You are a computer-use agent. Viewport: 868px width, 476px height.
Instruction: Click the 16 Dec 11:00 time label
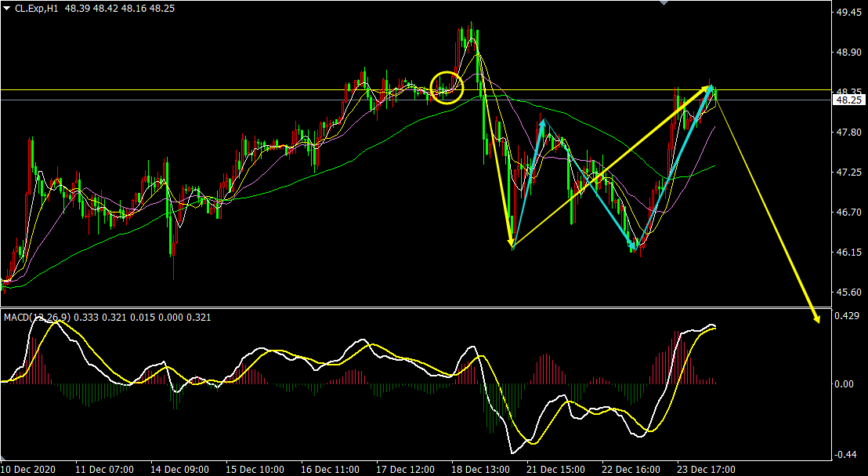click(329, 470)
